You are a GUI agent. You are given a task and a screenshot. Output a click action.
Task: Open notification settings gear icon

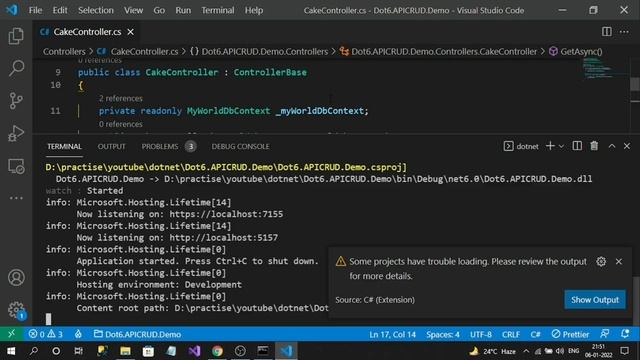pos(601,262)
